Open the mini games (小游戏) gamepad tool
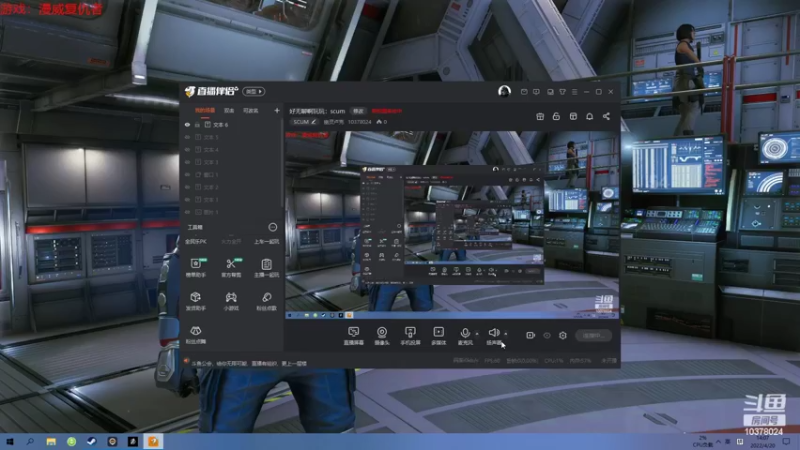The height and width of the screenshot is (450, 800). pos(231,301)
